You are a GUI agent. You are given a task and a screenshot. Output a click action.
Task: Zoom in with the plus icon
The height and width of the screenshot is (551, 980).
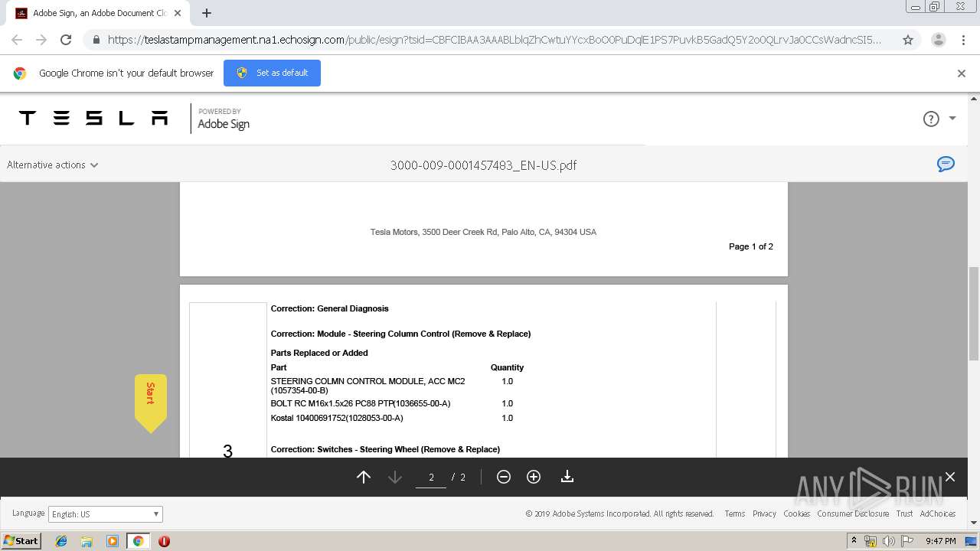(534, 477)
